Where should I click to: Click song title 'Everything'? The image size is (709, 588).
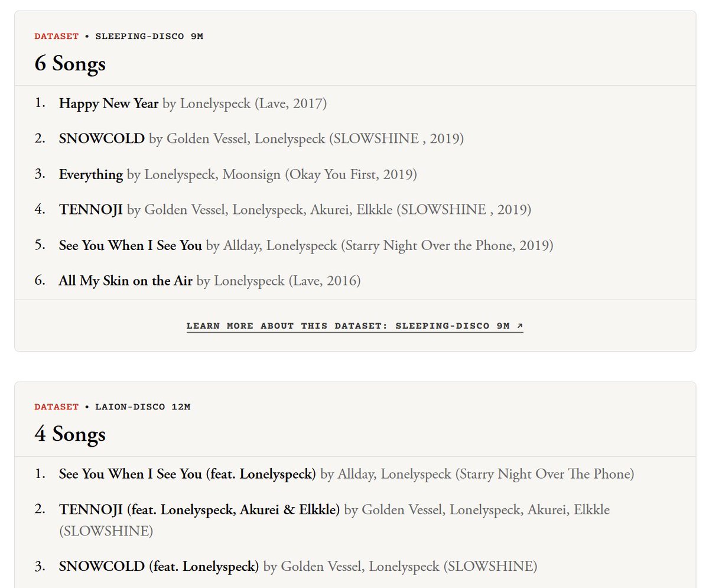[x=91, y=174]
